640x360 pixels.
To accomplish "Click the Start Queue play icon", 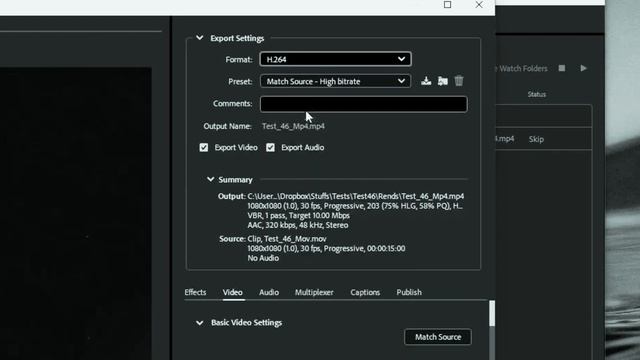I will click(583, 68).
